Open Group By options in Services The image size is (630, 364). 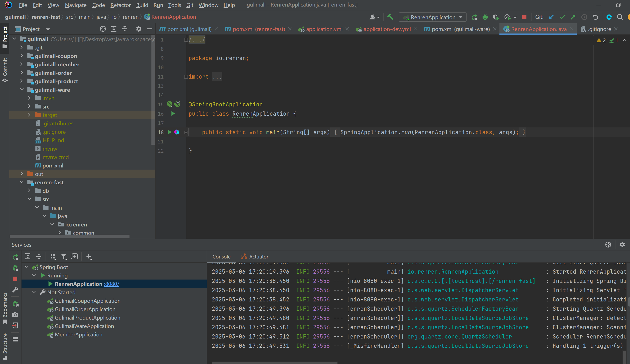click(x=53, y=256)
